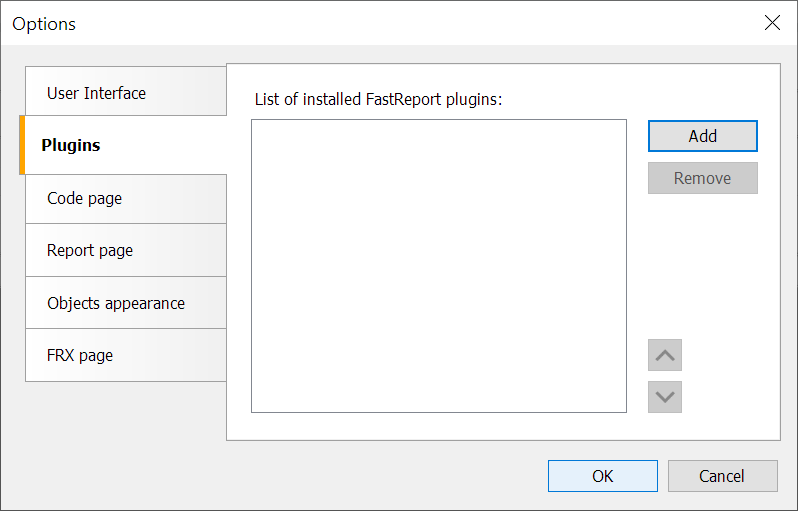This screenshot has height=511, width=798.
Task: Click the Options title bar text
Action: click(44, 24)
